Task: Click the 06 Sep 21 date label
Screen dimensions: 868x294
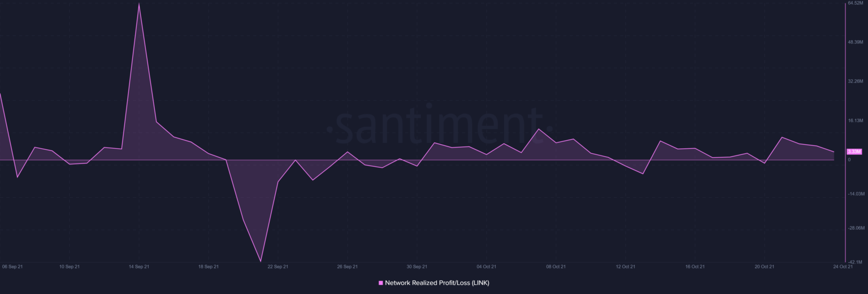Action: (13, 266)
